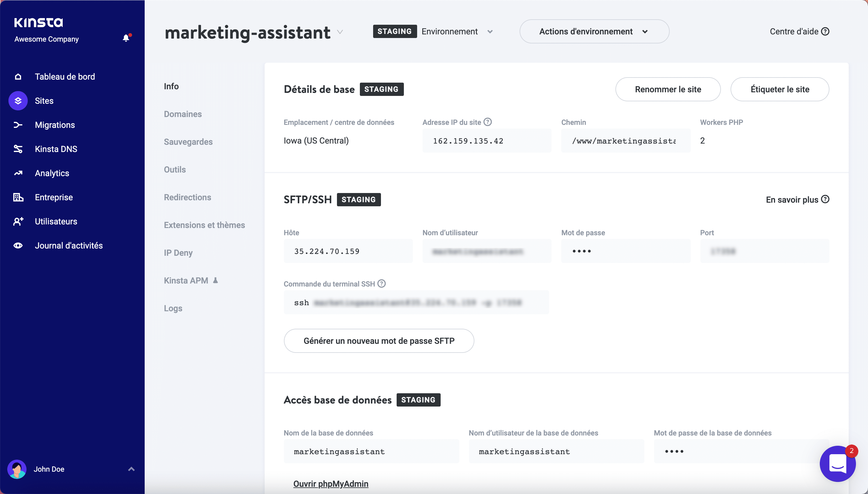Click the Kinsta DNS icon
Image resolution: width=868 pixels, height=494 pixels.
(18, 149)
